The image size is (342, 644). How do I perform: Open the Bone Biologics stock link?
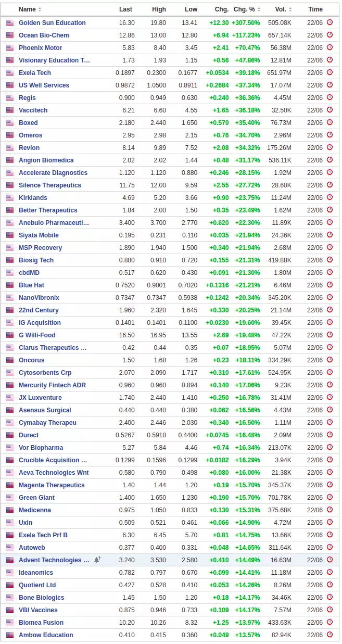coord(42,598)
